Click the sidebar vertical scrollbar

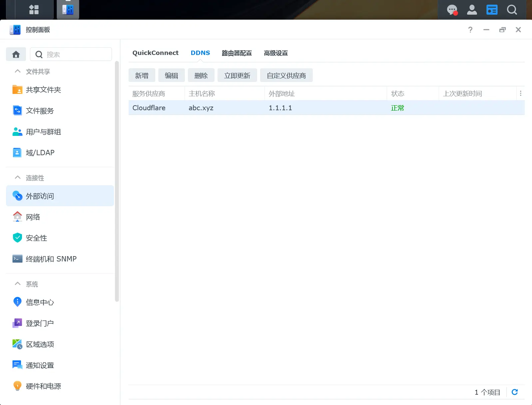117,182
